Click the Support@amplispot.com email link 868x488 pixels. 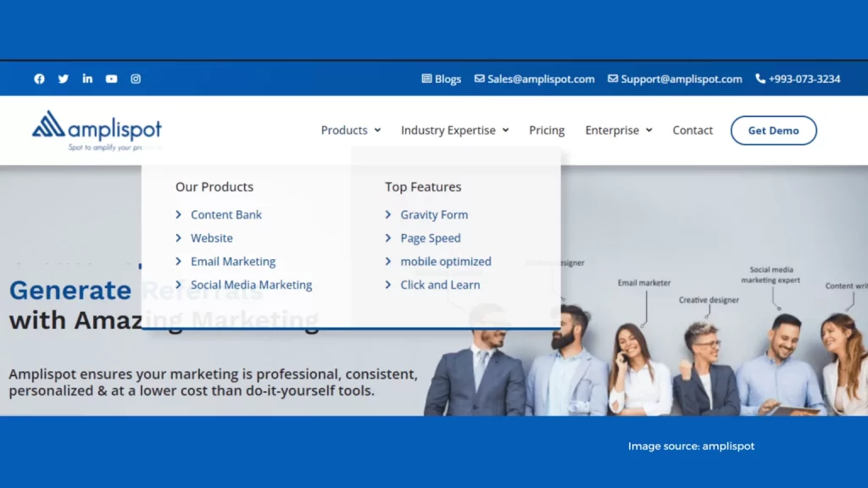coord(675,79)
